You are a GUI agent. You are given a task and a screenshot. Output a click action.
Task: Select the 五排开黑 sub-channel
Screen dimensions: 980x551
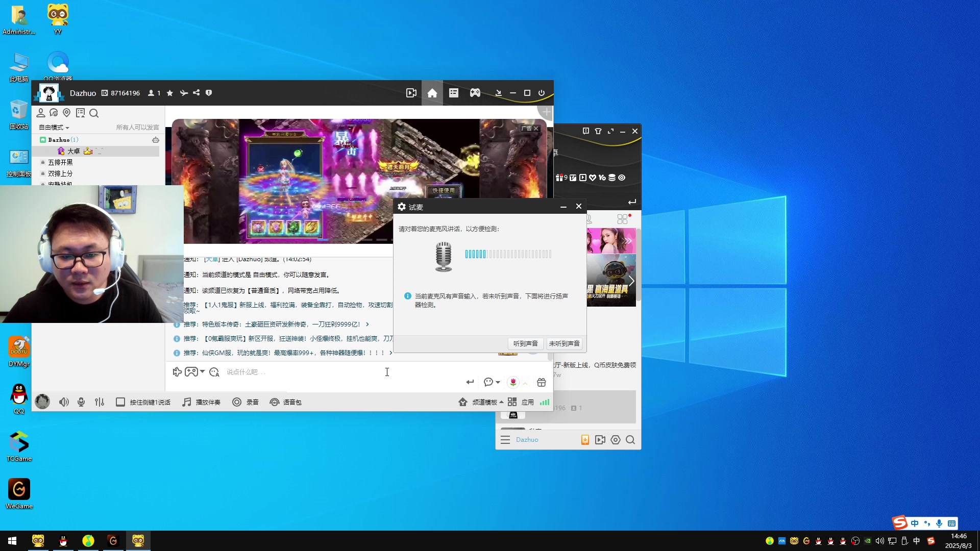tap(60, 162)
